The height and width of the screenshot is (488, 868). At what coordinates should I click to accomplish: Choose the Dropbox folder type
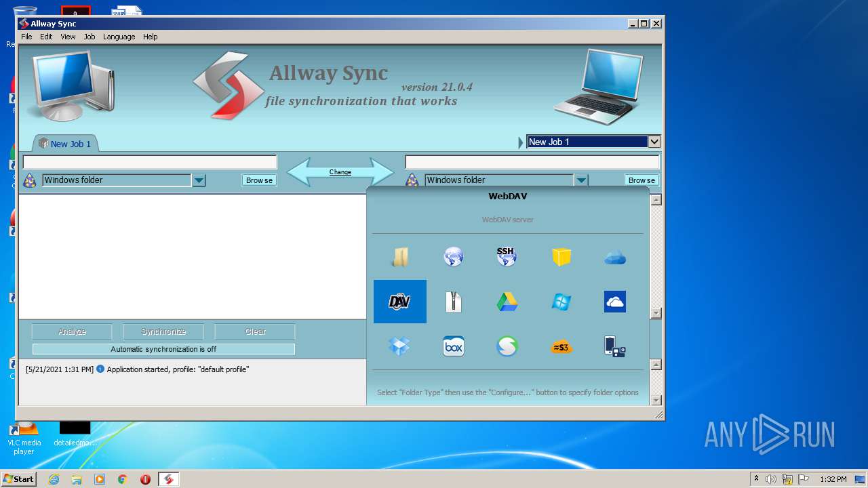tap(400, 346)
